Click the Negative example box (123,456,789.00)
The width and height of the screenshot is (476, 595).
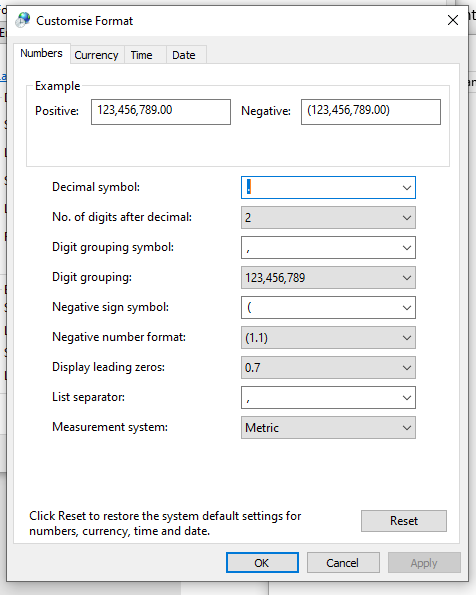click(371, 112)
